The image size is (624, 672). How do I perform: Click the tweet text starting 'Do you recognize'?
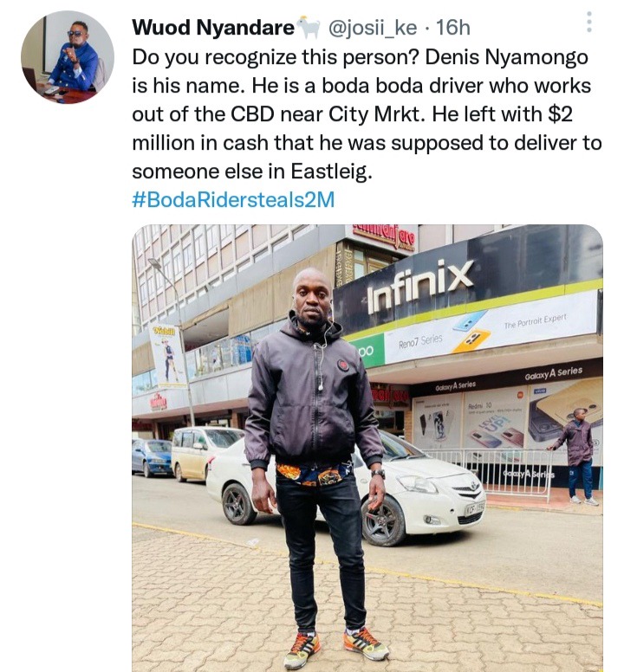click(367, 114)
